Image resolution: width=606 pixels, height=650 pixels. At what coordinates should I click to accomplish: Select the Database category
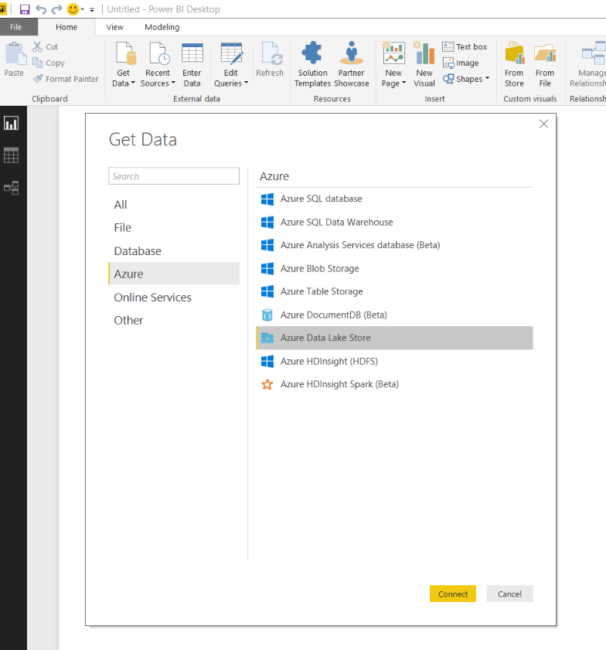(174, 251)
